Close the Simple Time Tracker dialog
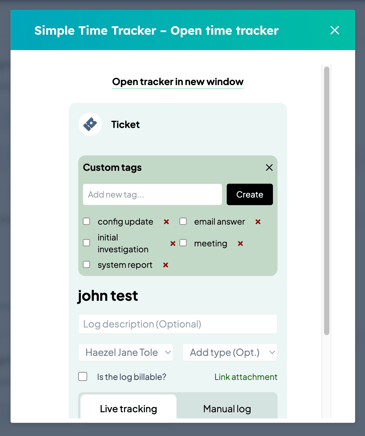Image resolution: width=365 pixels, height=436 pixels. 335,30
